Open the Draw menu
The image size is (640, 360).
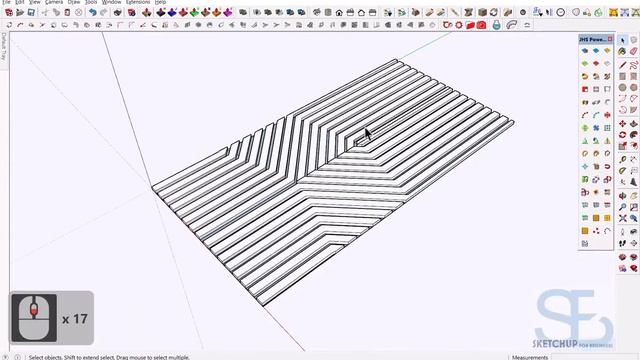[74, 2]
